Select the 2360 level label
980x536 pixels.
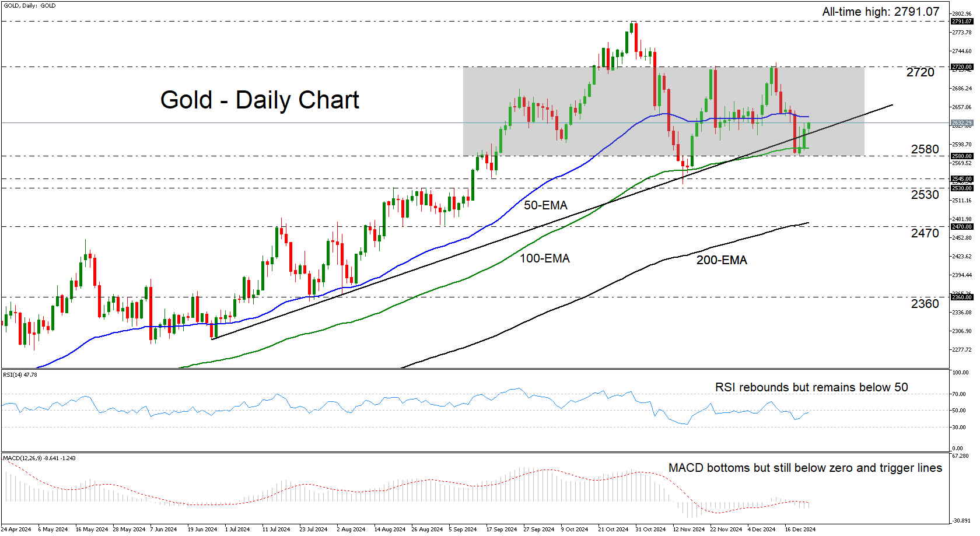pyautogui.click(x=925, y=304)
